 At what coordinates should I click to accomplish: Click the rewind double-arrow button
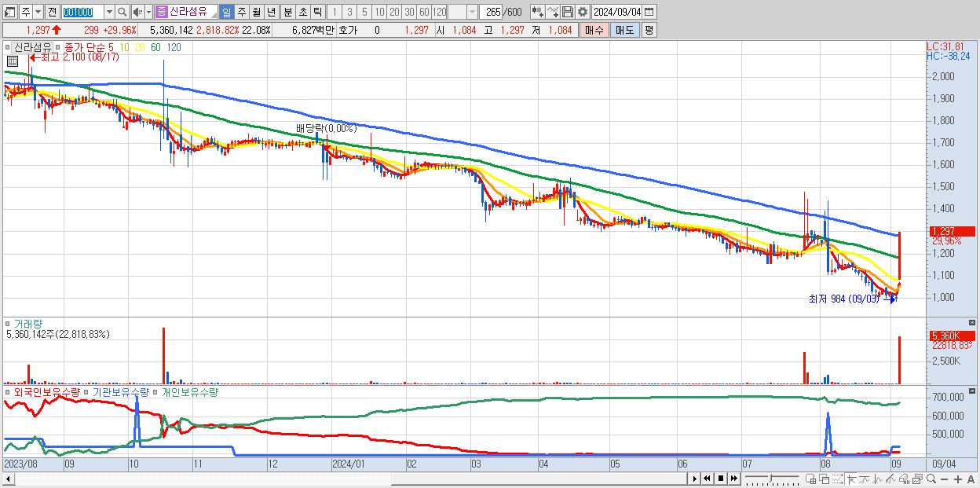pos(708,479)
